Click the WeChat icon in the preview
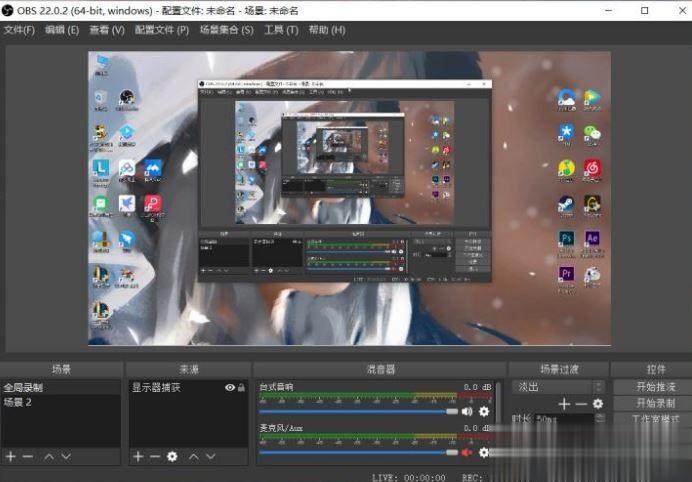The height and width of the screenshot is (482, 692). tap(592, 132)
